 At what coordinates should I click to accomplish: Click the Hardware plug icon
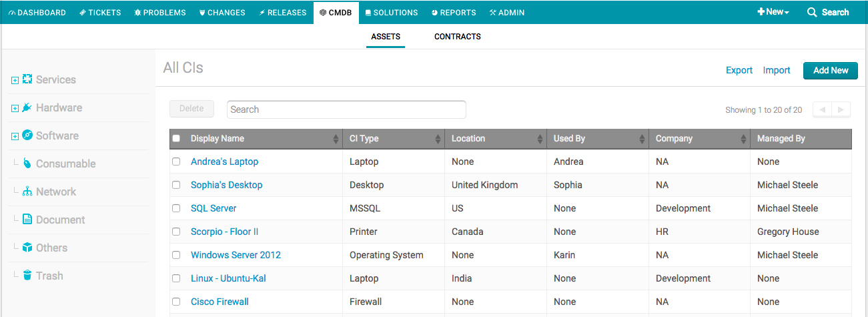pyautogui.click(x=27, y=107)
